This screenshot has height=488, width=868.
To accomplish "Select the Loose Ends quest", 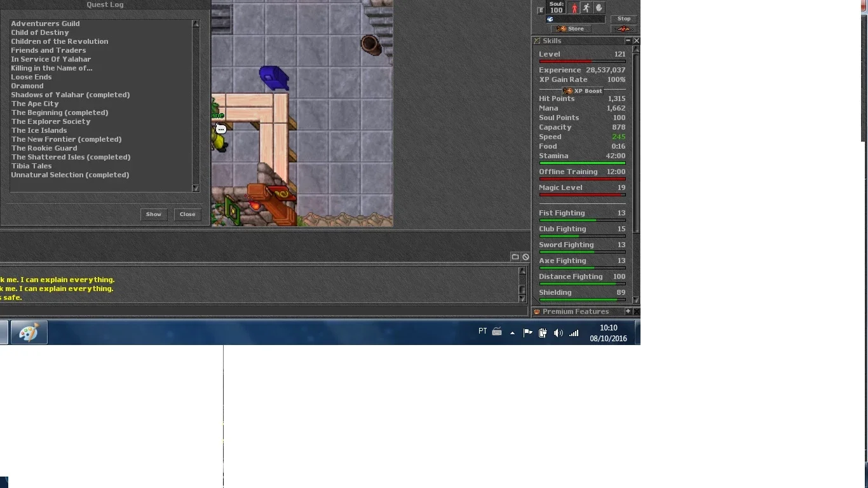I will point(31,77).
